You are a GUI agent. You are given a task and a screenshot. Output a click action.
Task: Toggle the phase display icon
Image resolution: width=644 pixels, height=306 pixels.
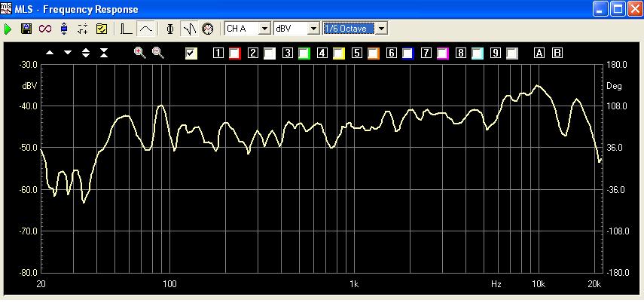pyautogui.click(x=170, y=29)
